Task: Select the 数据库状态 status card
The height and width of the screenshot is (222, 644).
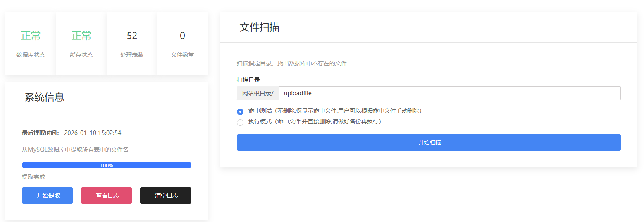Action: pos(31,43)
